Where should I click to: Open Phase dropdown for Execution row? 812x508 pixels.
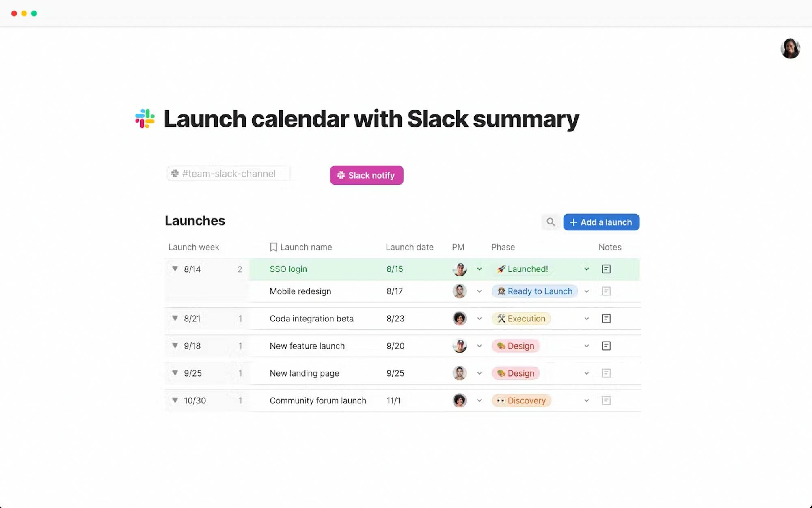587,319
